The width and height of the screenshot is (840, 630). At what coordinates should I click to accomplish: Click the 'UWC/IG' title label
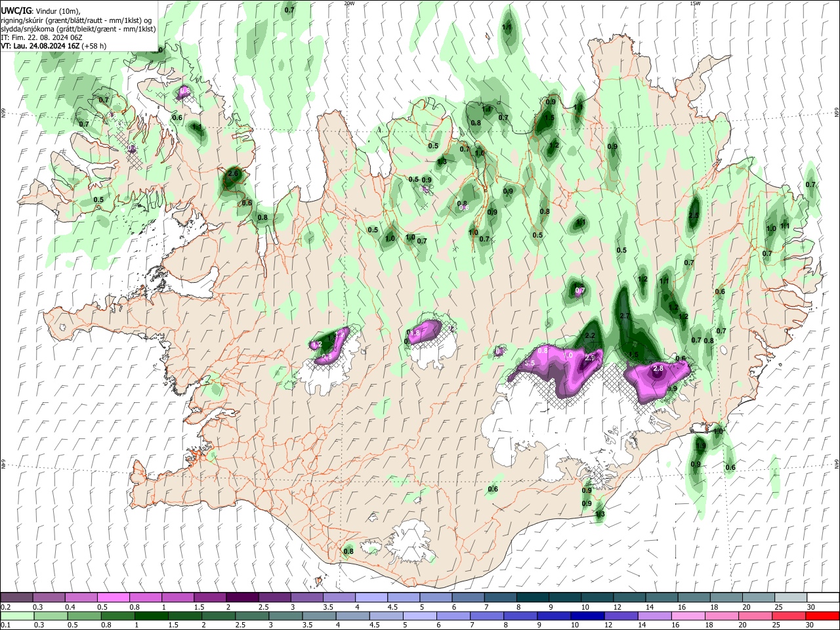(16, 10)
